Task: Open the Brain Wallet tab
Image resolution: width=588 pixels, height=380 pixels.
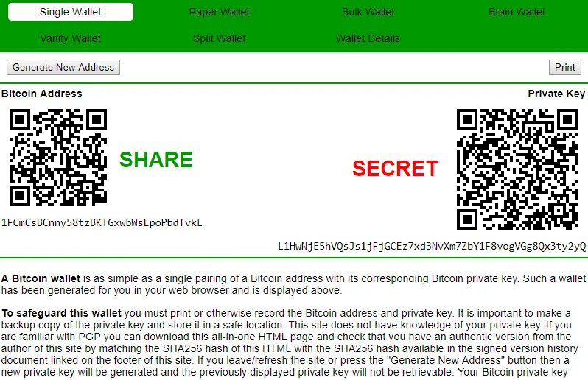Action: 517,12
